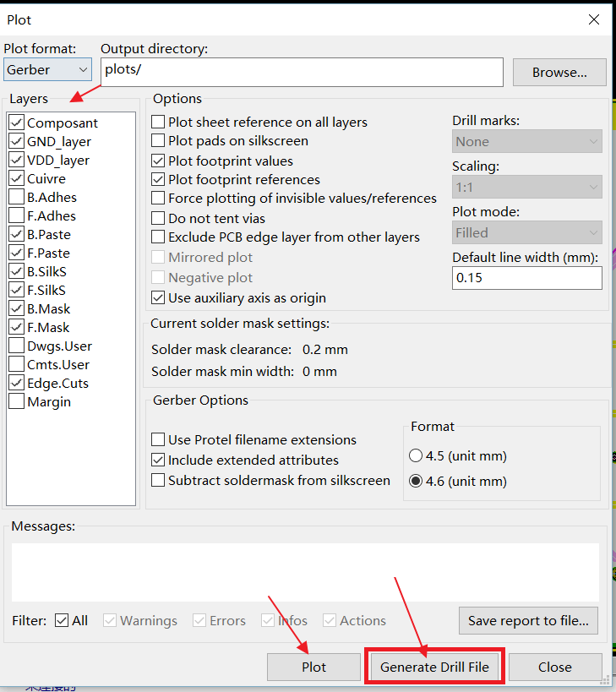Expand the Drill marks dropdown

[526, 141]
